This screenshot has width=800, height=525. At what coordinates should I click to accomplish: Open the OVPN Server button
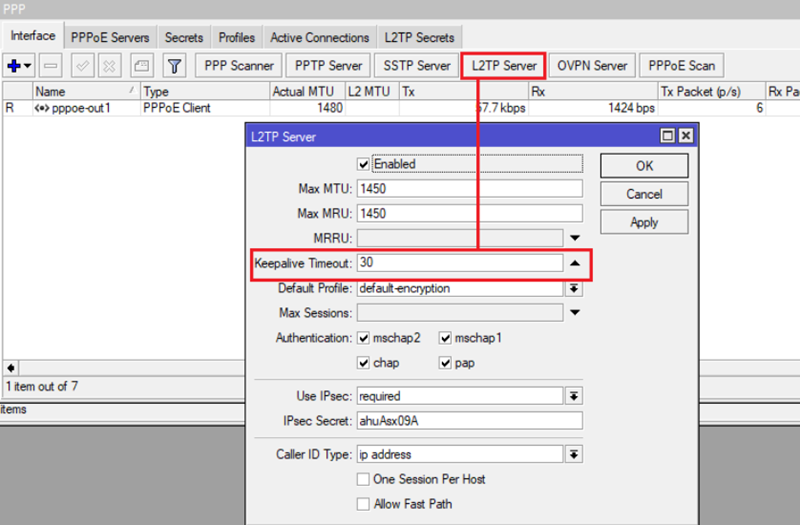point(590,66)
